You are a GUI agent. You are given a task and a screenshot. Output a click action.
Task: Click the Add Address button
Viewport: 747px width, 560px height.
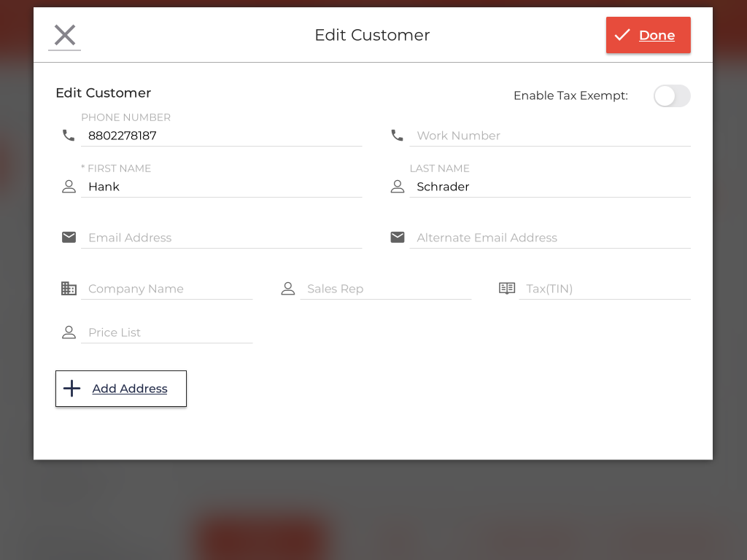tap(121, 389)
